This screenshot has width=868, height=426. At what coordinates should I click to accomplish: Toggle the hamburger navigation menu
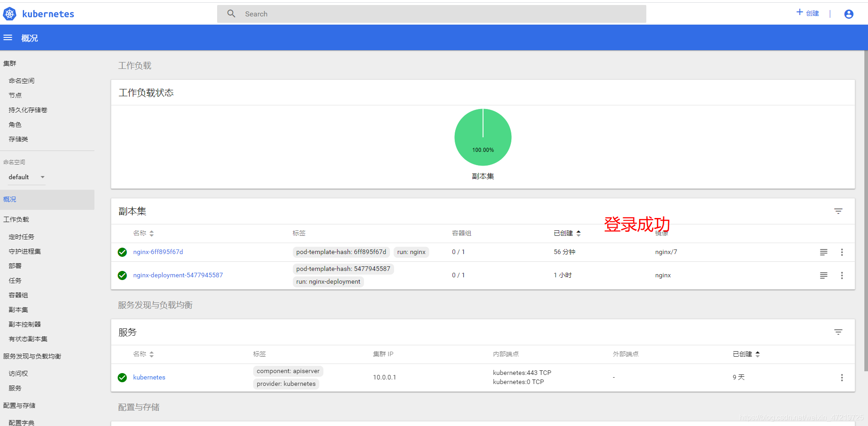(8, 38)
